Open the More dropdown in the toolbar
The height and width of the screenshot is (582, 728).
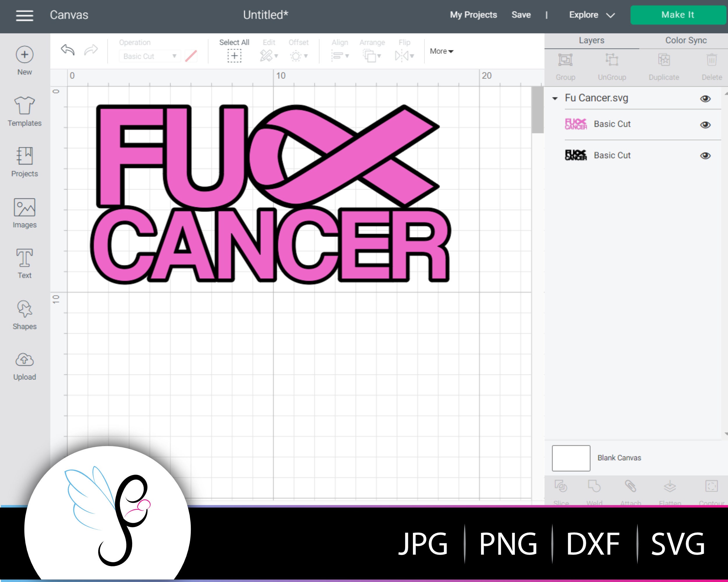(441, 51)
